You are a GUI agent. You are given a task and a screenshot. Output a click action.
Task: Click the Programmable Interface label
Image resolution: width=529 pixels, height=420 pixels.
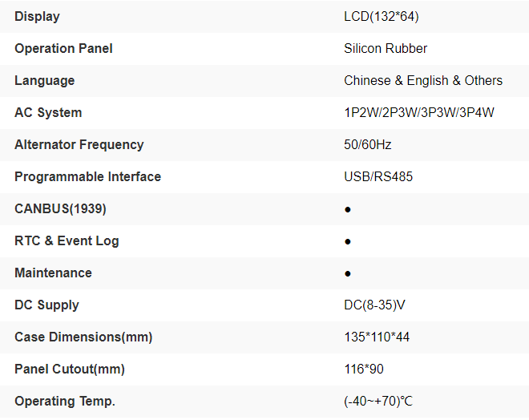coord(87,176)
